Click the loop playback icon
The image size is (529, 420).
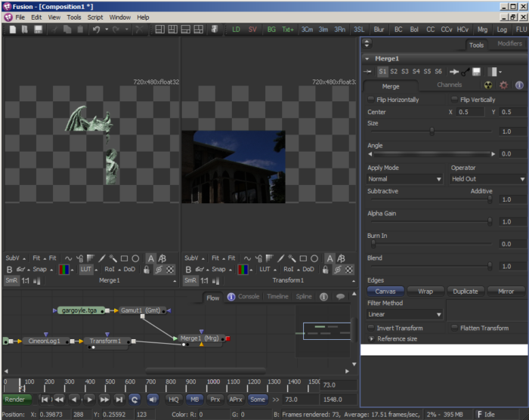point(135,400)
